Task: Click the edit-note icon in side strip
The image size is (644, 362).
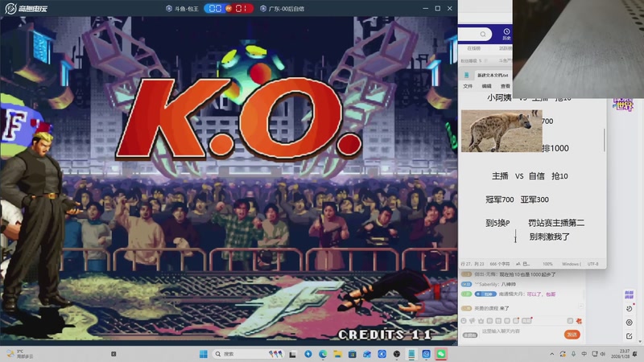Action: pos(630,336)
